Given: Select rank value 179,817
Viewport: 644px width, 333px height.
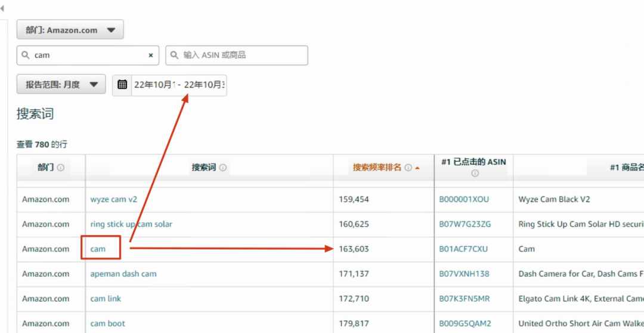Looking at the screenshot, I should [354, 323].
